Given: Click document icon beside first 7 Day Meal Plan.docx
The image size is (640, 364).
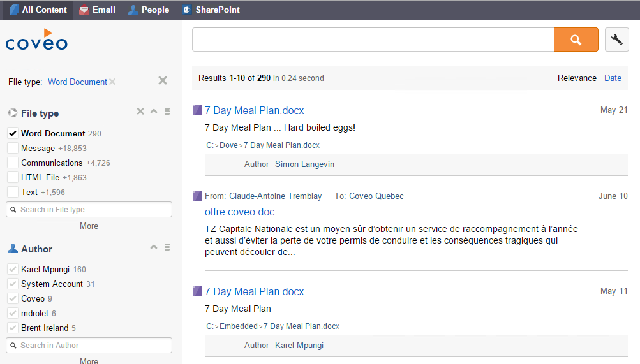Looking at the screenshot, I should pyautogui.click(x=197, y=110).
